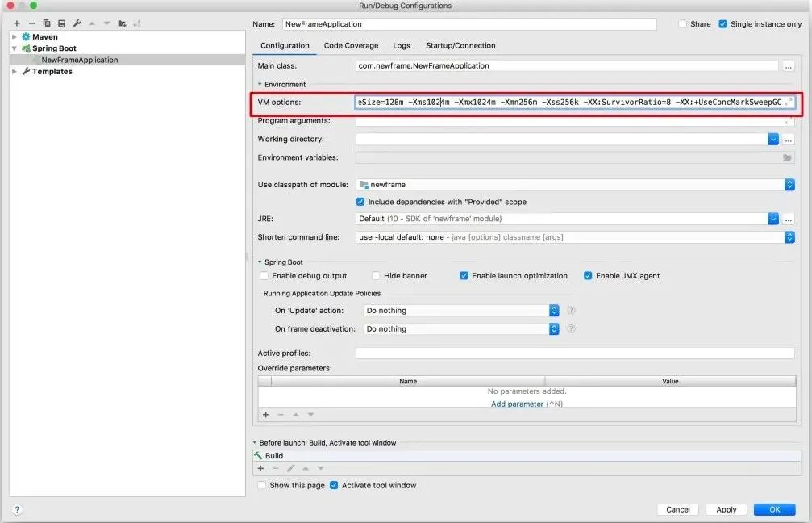Toggle Include dependencies with "Provided" scope
This screenshot has height=523, width=812.
[x=360, y=202]
